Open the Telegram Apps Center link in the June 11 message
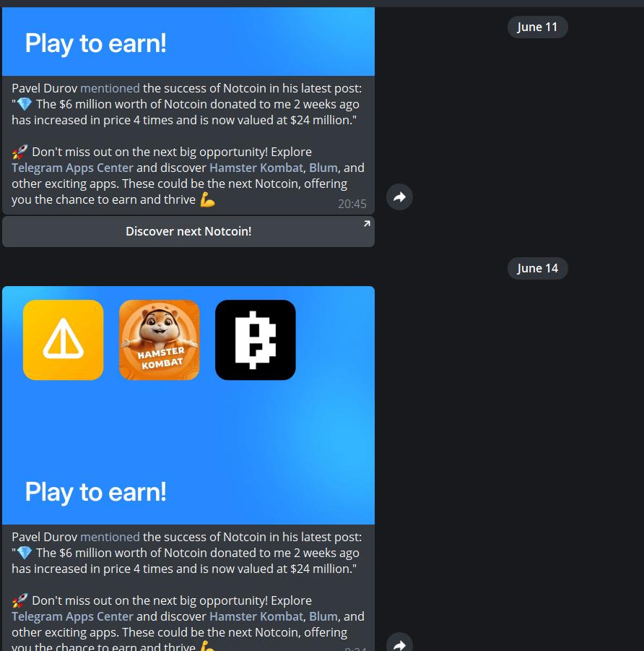The height and width of the screenshot is (651, 644). [73, 168]
